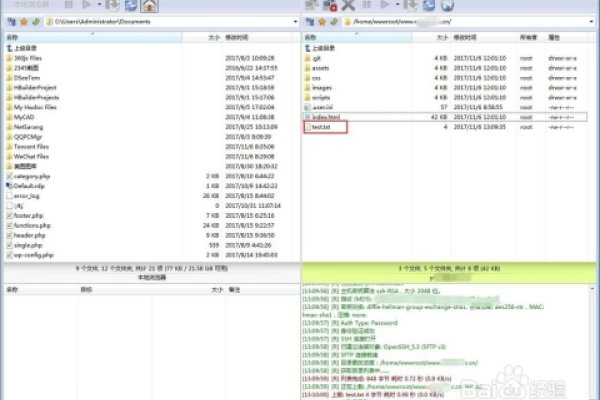Open the remote path dropdown arrow
The image size is (600, 400).
(593, 20)
